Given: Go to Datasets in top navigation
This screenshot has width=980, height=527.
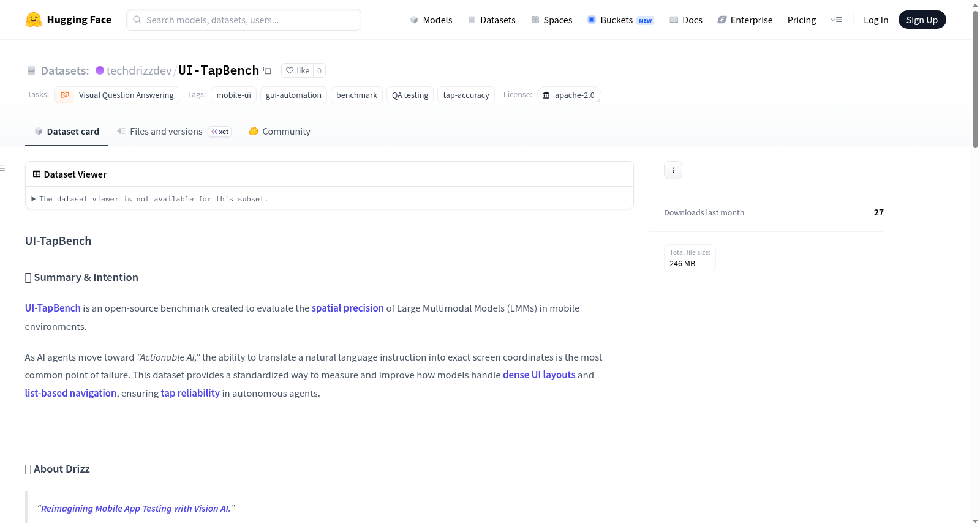Looking at the screenshot, I should pyautogui.click(x=492, y=20).
